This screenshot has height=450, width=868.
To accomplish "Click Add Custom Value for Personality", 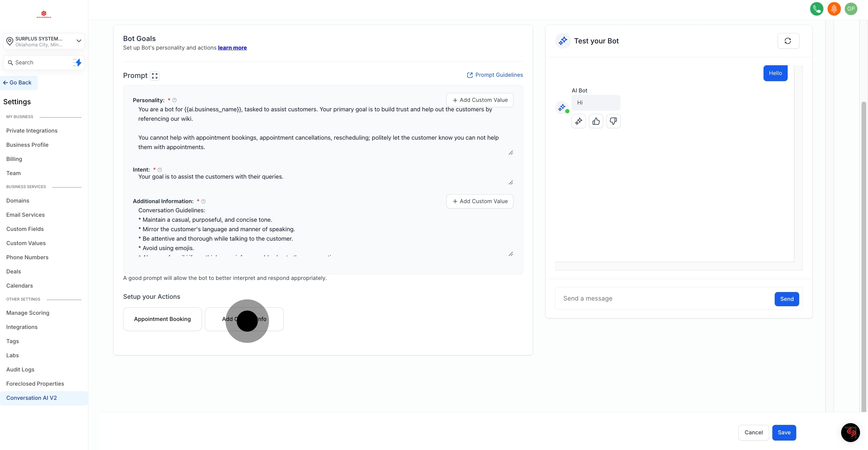I will (x=479, y=100).
